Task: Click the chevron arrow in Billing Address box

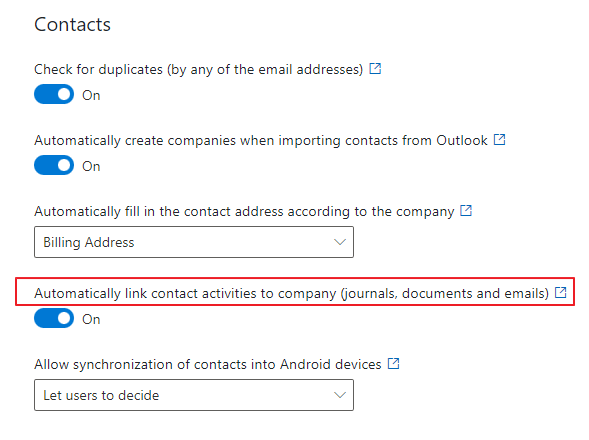Action: click(340, 242)
